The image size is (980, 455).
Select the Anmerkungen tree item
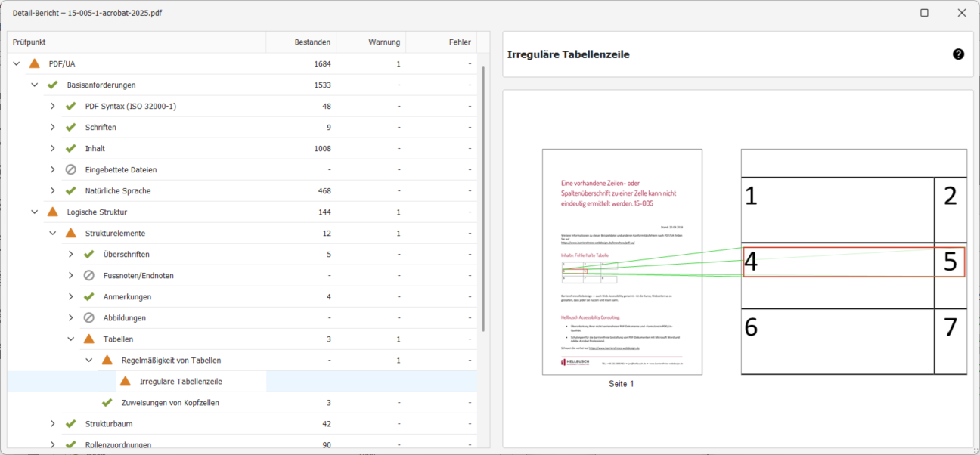(127, 297)
